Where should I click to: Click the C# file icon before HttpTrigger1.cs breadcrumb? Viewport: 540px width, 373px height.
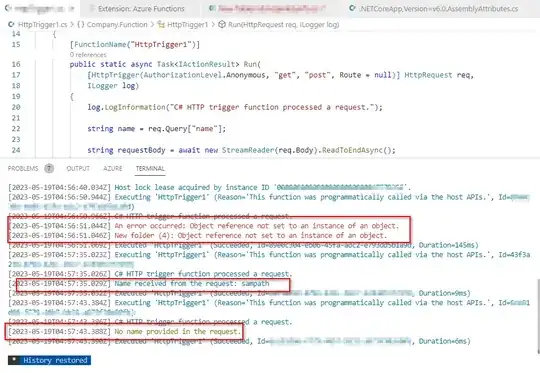[11, 24]
